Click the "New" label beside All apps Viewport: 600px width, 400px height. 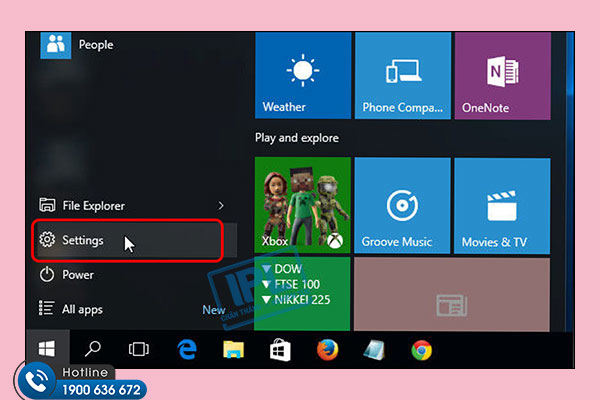click(x=214, y=310)
